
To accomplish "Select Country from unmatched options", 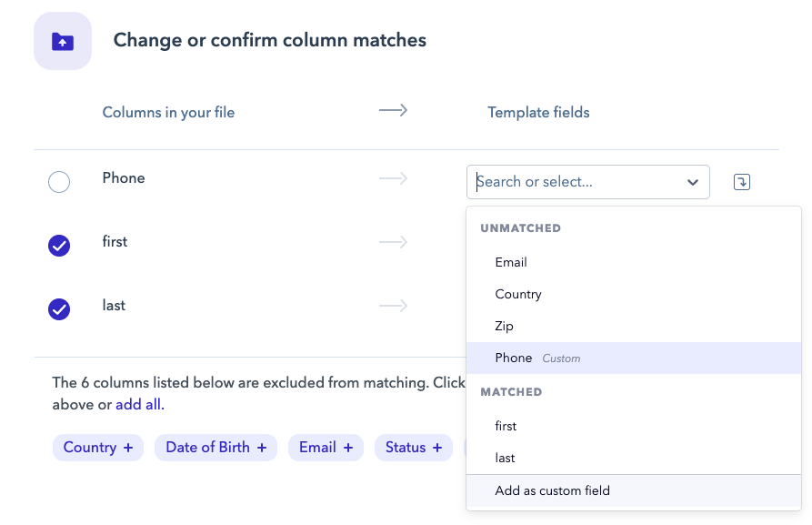I will click(518, 294).
